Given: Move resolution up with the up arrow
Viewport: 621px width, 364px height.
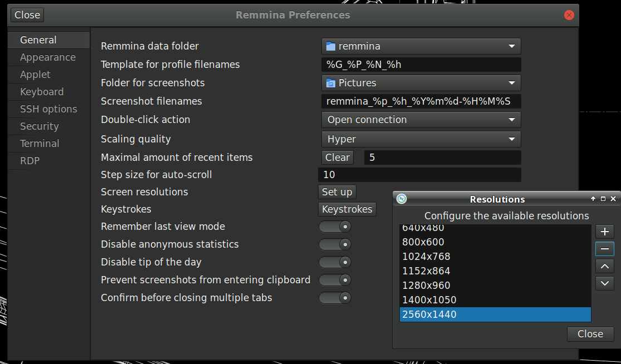Looking at the screenshot, I should pos(604,266).
